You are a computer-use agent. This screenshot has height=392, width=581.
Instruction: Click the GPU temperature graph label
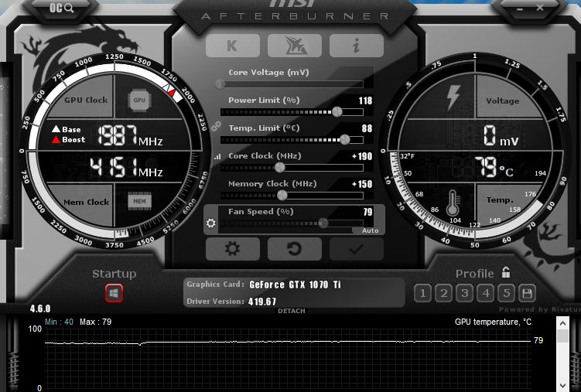493,322
